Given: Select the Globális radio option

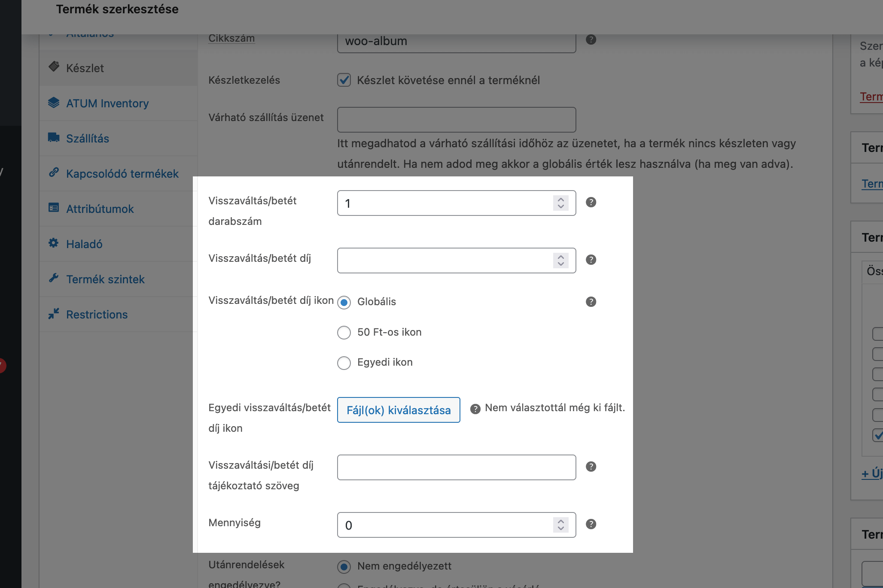Looking at the screenshot, I should pyautogui.click(x=344, y=303).
